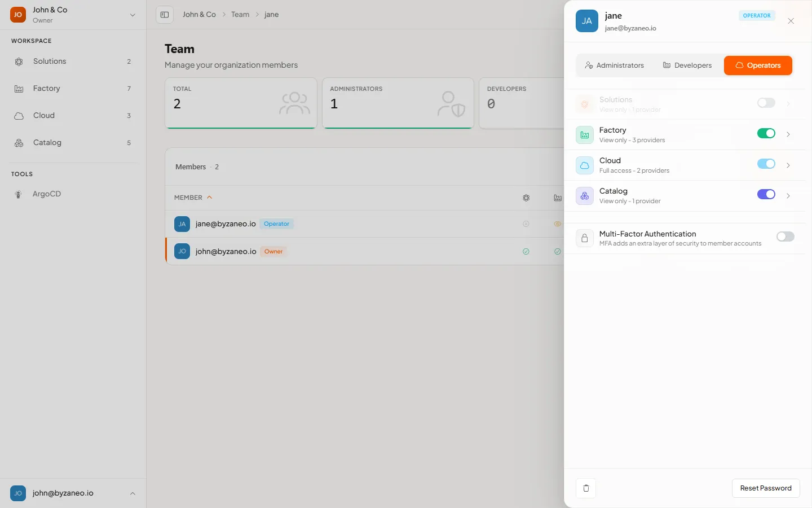The height and width of the screenshot is (508, 812).
Task: Click the Cloud icon in sidebar
Action: click(x=19, y=116)
